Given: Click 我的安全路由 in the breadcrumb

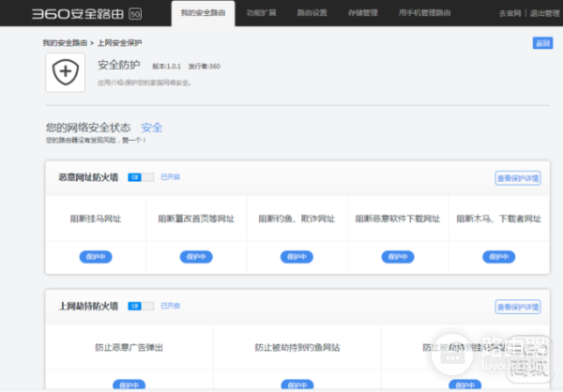Looking at the screenshot, I should point(65,43).
